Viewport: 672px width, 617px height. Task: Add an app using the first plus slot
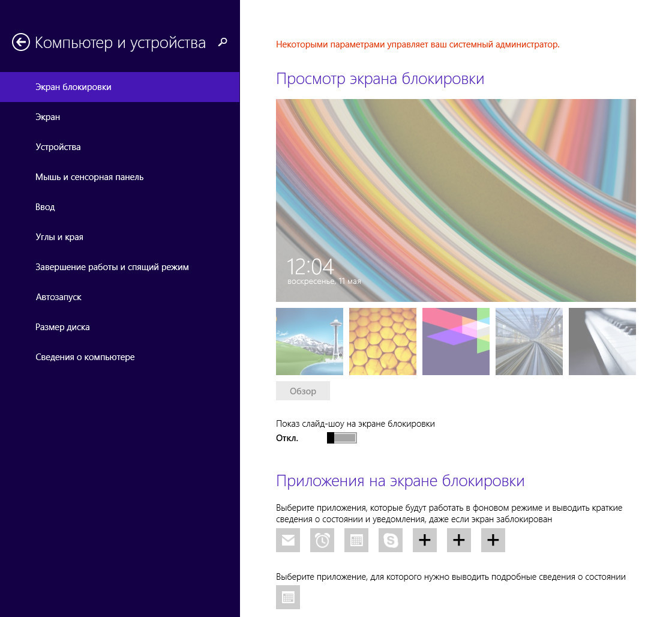pyautogui.click(x=425, y=540)
